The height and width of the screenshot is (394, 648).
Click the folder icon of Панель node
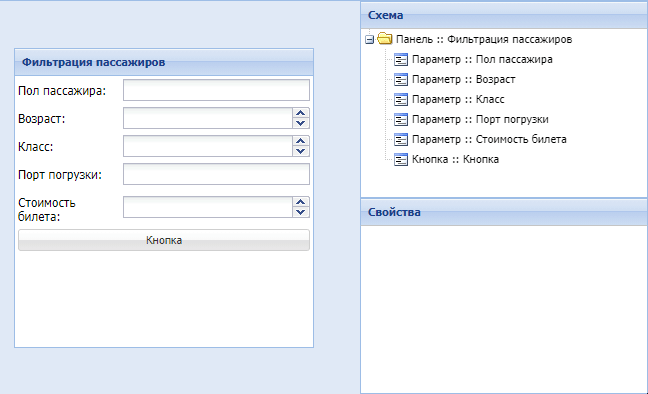click(385, 39)
